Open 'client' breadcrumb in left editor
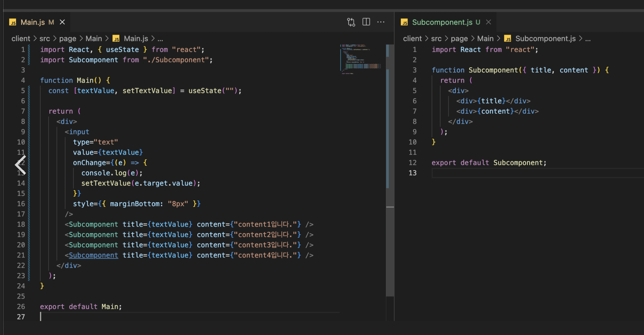 [x=21, y=38]
